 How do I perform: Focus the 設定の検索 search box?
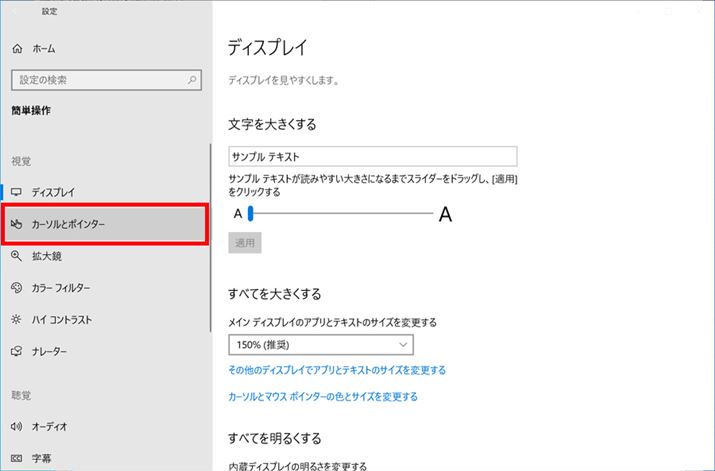click(x=106, y=80)
